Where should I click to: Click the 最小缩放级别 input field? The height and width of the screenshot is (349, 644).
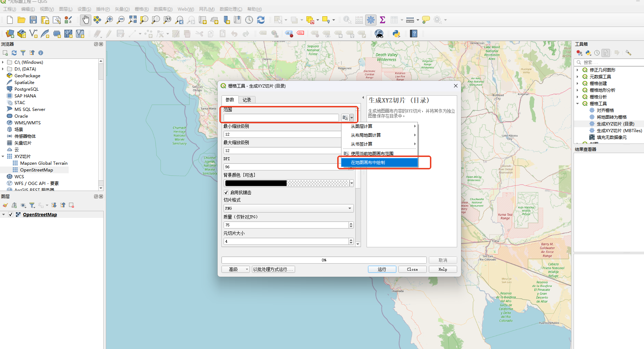coord(282,134)
